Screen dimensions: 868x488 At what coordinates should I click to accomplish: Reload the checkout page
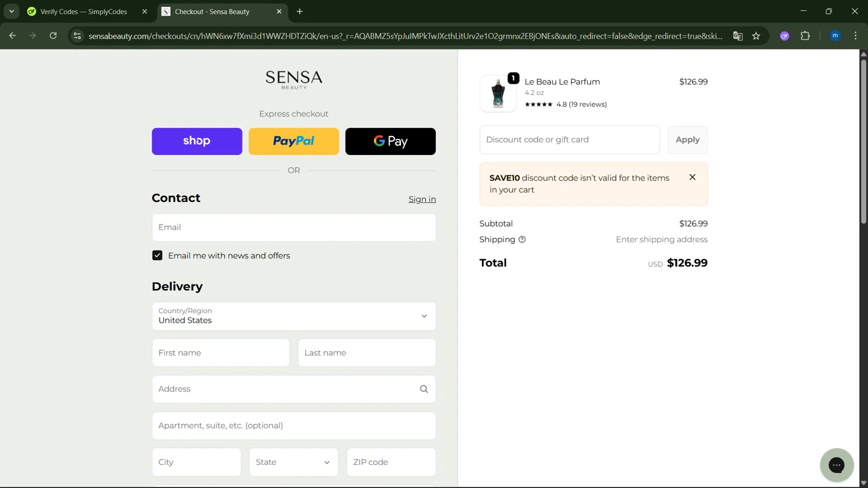(x=53, y=36)
